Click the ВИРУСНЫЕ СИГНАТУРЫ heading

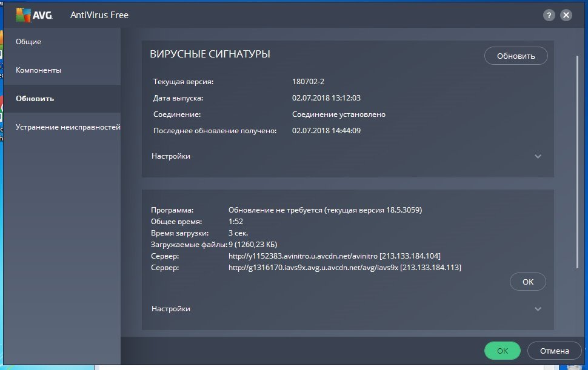pyautogui.click(x=210, y=54)
